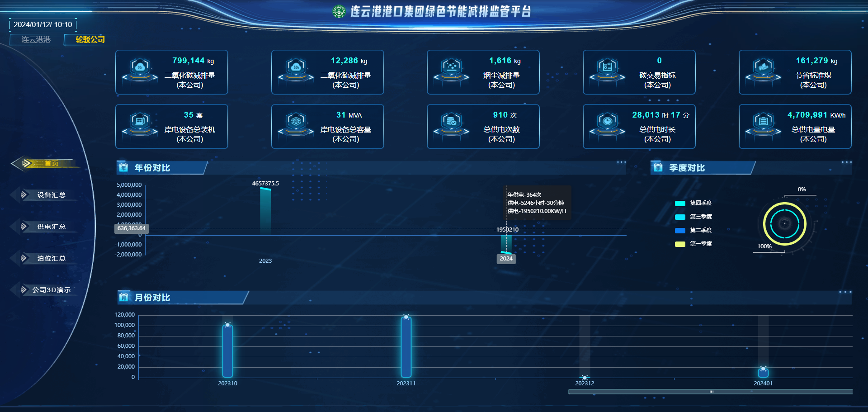
Task: Click the 2023 bar in yearly chart
Action: [x=265, y=211]
